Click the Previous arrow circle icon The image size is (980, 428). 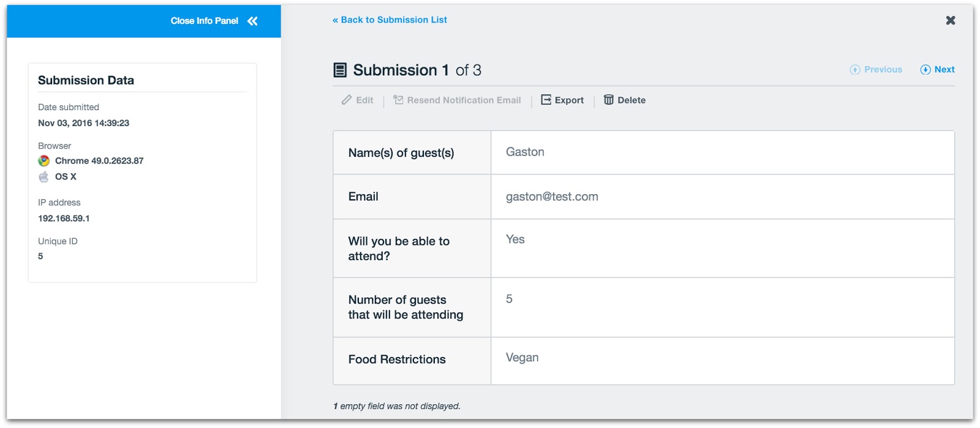855,70
